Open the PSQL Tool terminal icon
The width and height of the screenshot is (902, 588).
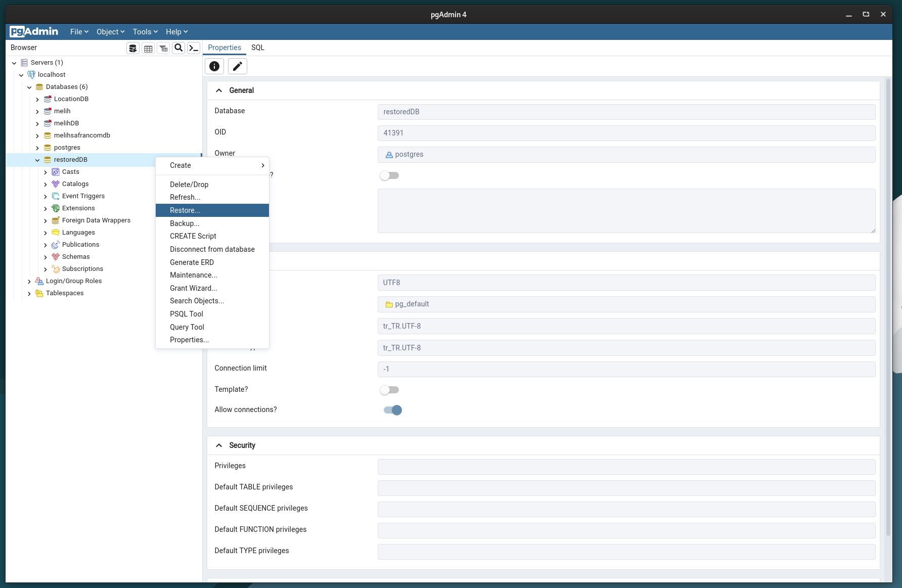[x=194, y=48]
